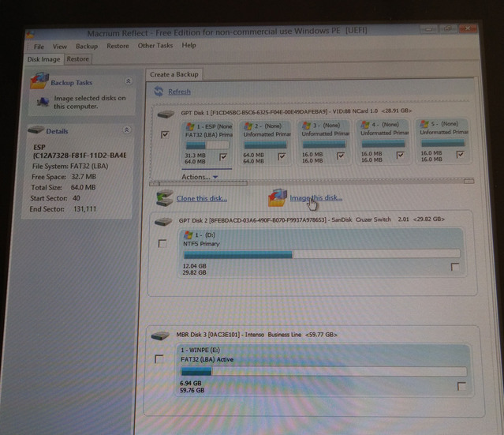Click the ESP partition usage bar
Image resolution: width=504 pixels, height=435 pixels.
tap(207, 145)
